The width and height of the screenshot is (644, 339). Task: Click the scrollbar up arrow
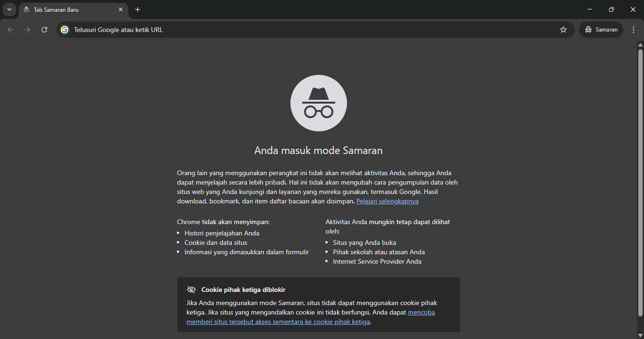tap(640, 44)
